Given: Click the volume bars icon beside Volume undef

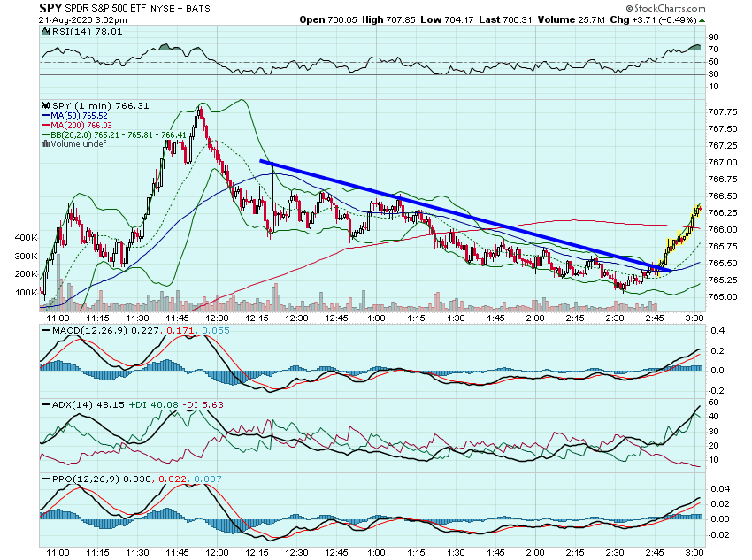Looking at the screenshot, I should tap(45, 144).
